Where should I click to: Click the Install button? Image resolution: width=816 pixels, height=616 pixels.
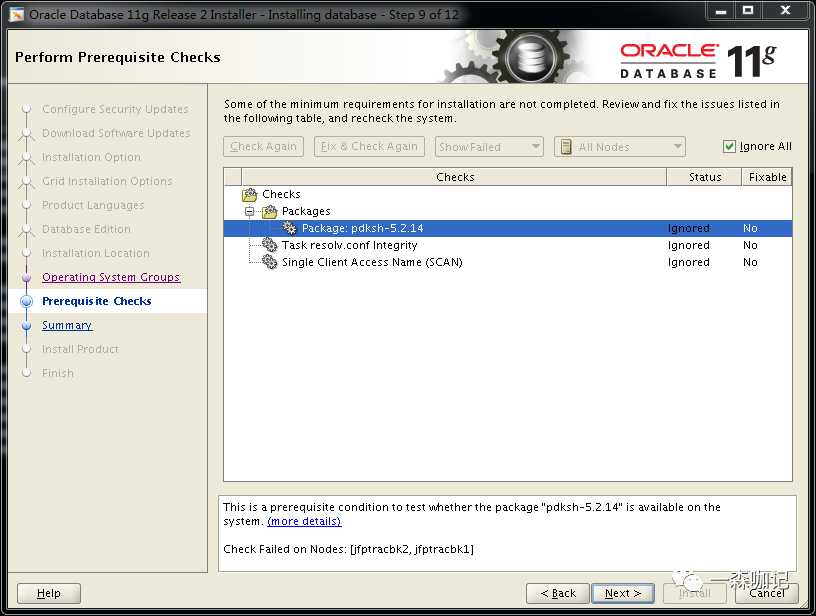(x=695, y=593)
